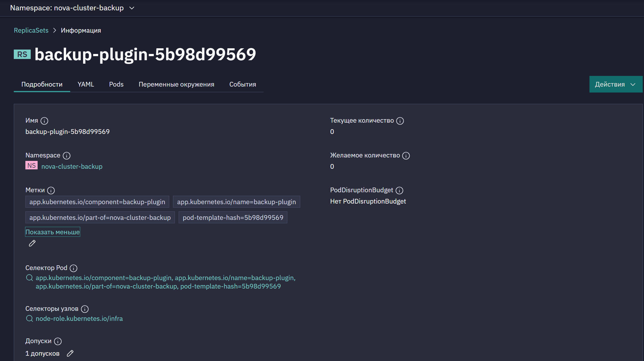644x361 pixels.
Task: Edit labels with pencil icon
Action: click(32, 243)
